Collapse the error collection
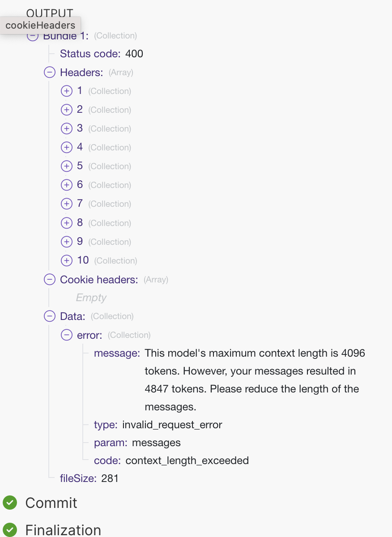This screenshot has height=537, width=392. point(66,335)
